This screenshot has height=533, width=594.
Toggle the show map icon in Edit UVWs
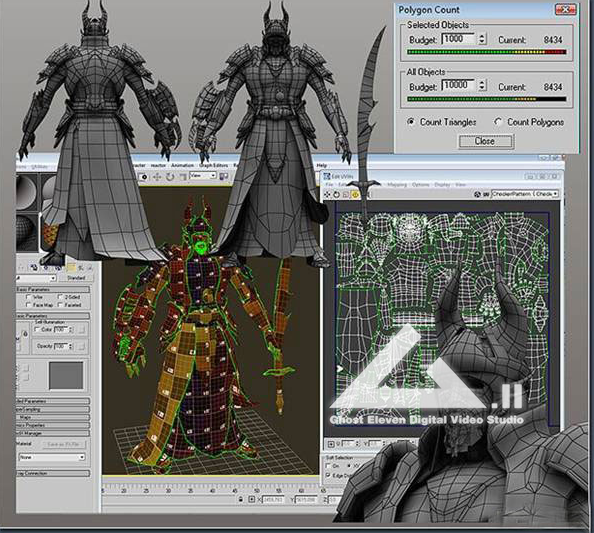(478, 194)
